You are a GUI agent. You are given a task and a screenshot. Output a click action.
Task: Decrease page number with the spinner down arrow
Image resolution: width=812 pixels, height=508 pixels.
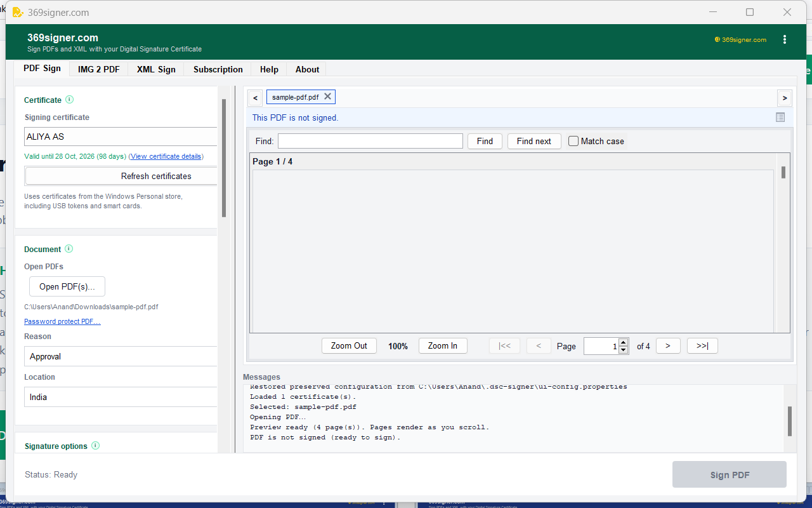[623, 350]
